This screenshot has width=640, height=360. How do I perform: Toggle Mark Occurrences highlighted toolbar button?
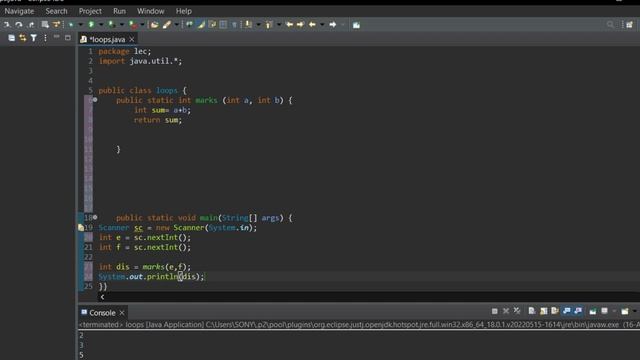201,25
